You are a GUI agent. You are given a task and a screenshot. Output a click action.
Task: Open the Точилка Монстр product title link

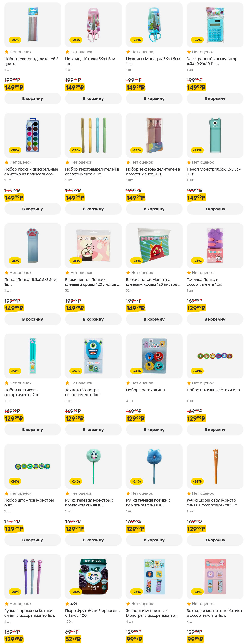(x=83, y=392)
